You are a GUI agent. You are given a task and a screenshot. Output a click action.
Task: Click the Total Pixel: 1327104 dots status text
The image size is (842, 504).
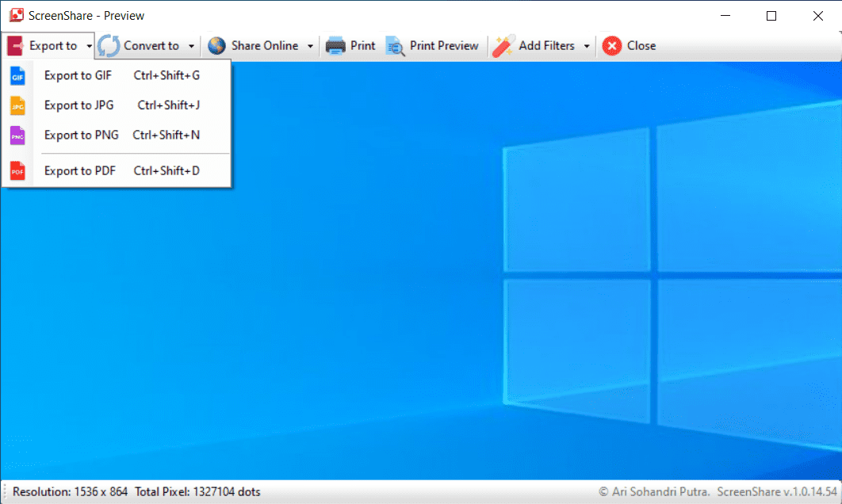point(197,491)
